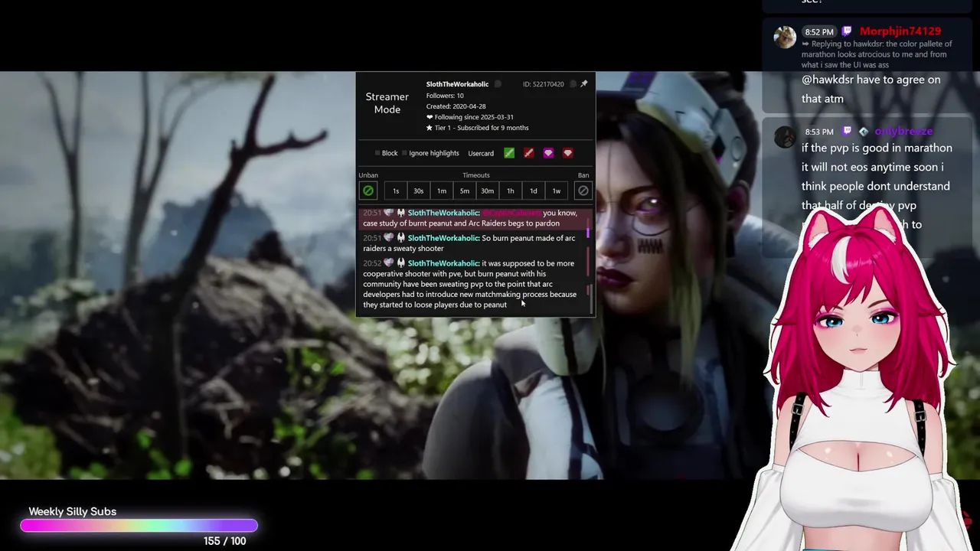Click the avatar beside the 8:53 PM chat message
This screenshot has width=980, height=551.
(x=785, y=137)
